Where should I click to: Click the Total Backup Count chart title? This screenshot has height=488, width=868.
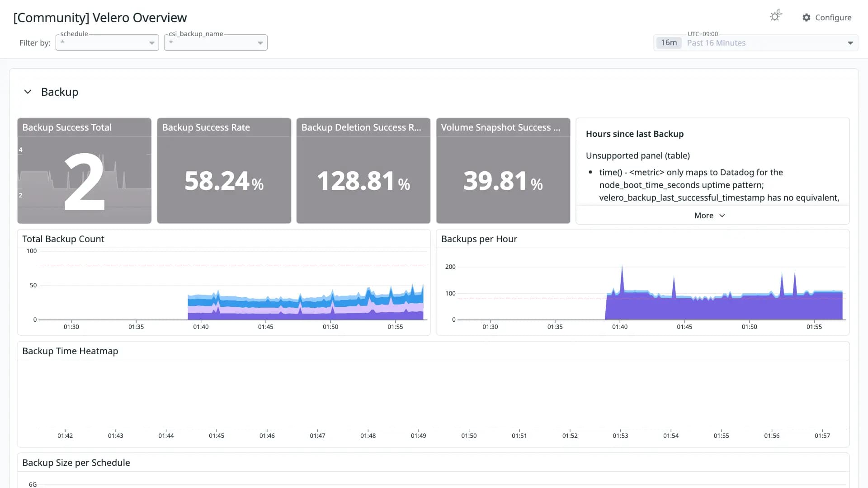click(x=63, y=239)
